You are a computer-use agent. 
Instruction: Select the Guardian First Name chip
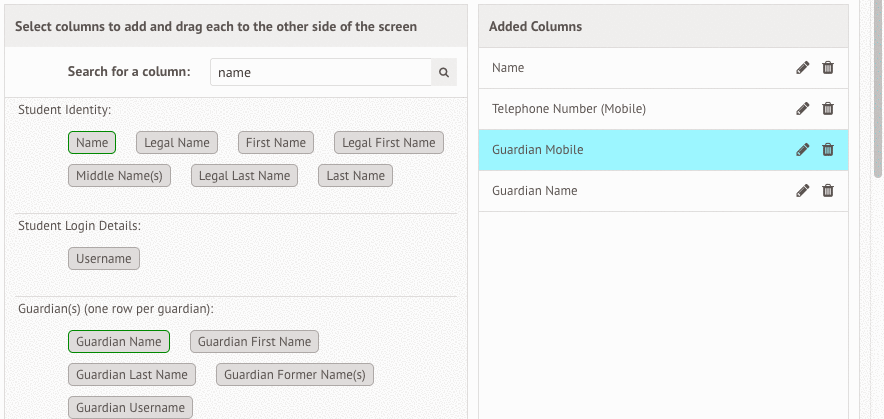tap(254, 342)
